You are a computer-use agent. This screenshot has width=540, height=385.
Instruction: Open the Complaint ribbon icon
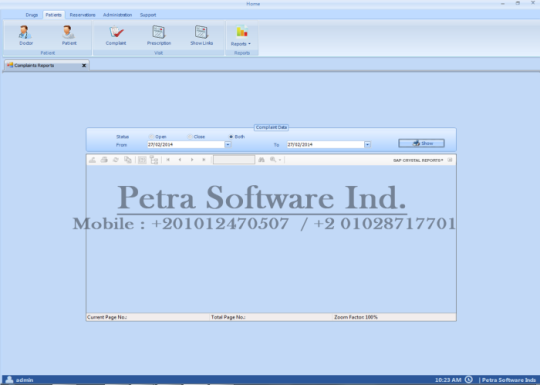(116, 35)
